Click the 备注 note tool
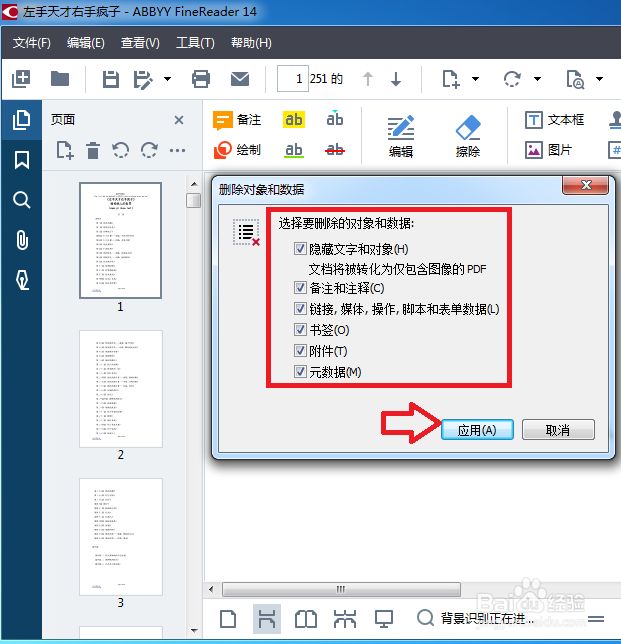Viewport: 621px width, 644px height. point(237,120)
